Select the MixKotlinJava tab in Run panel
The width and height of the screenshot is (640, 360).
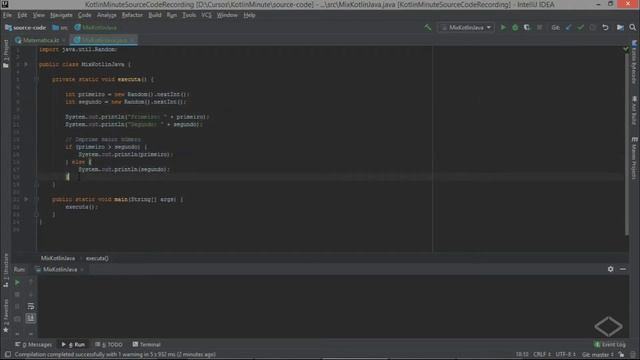pyautogui.click(x=60, y=269)
